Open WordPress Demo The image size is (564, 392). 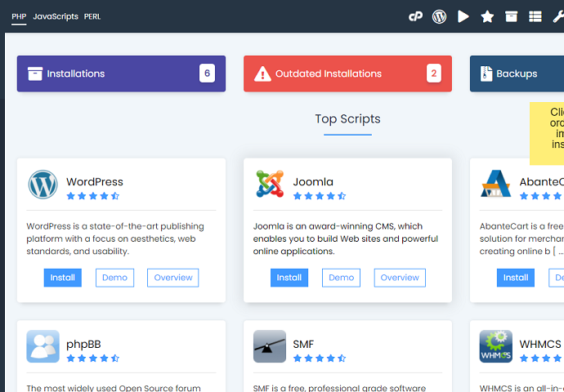tap(114, 278)
